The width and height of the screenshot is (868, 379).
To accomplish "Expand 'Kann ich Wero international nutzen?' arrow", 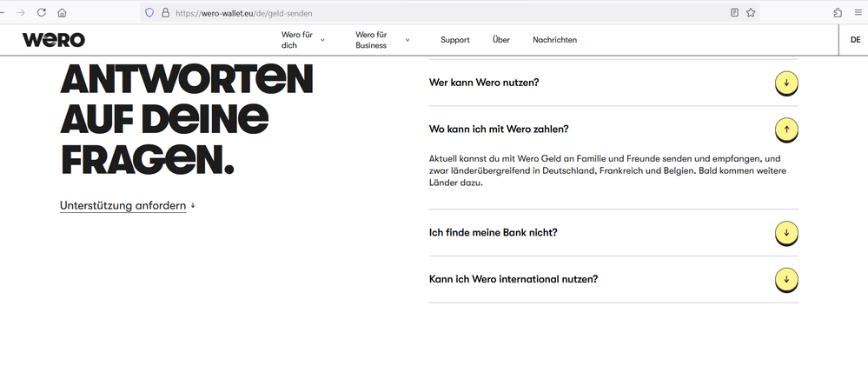I will pyautogui.click(x=785, y=280).
